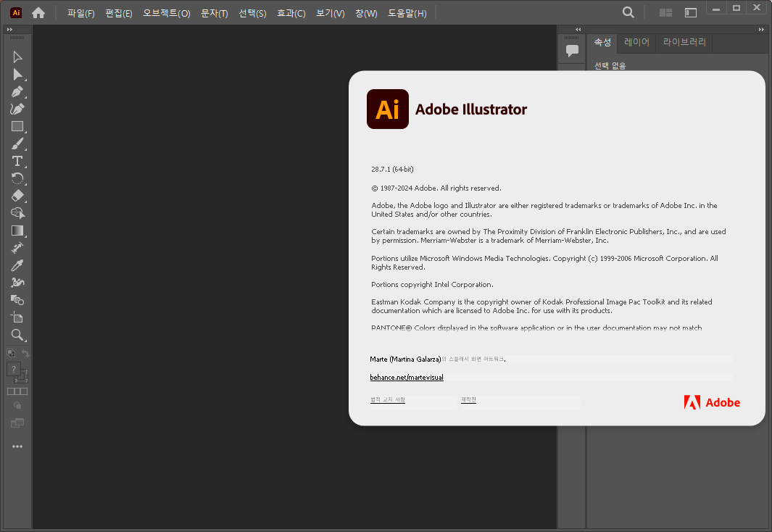The height and width of the screenshot is (532, 772).
Task: Open the search magnifier icon
Action: coord(628,13)
